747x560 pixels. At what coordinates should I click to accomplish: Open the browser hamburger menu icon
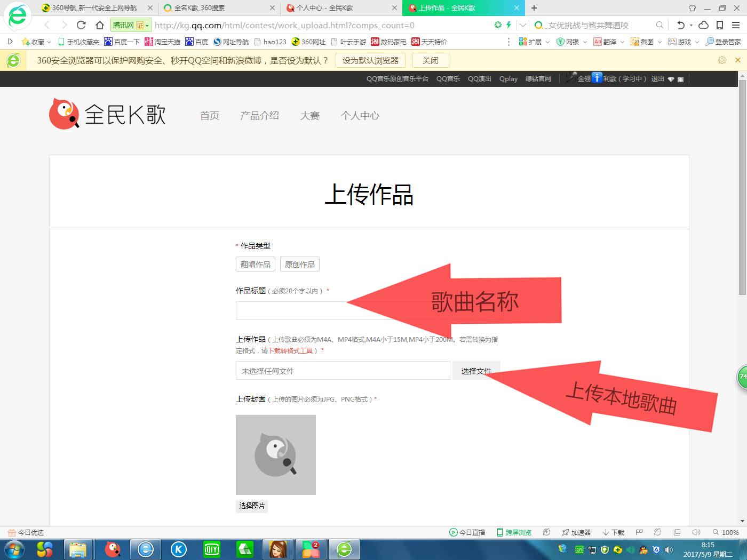(736, 25)
